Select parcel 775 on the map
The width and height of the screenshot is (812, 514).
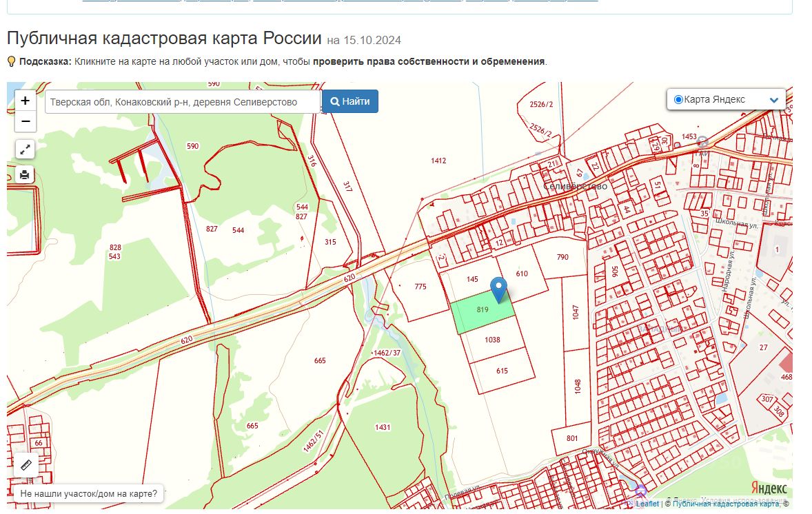point(420,287)
